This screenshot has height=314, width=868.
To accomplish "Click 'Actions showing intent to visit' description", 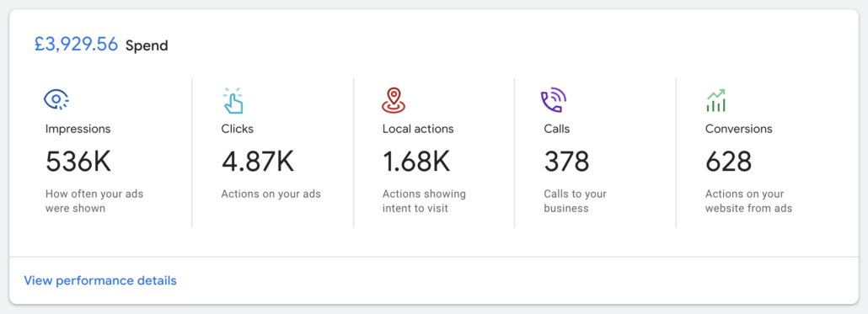I will [x=424, y=201].
